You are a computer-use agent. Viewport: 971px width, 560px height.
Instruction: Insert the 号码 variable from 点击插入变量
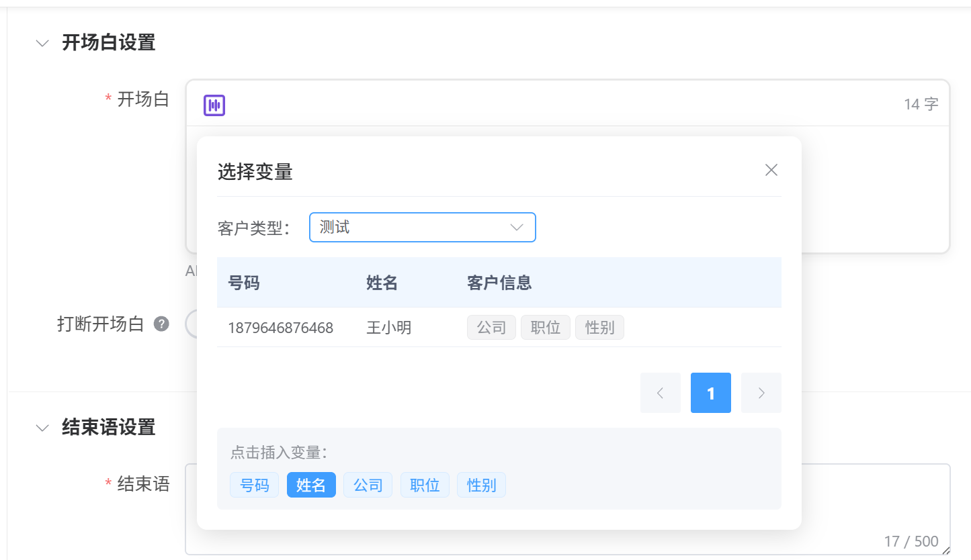[254, 485]
